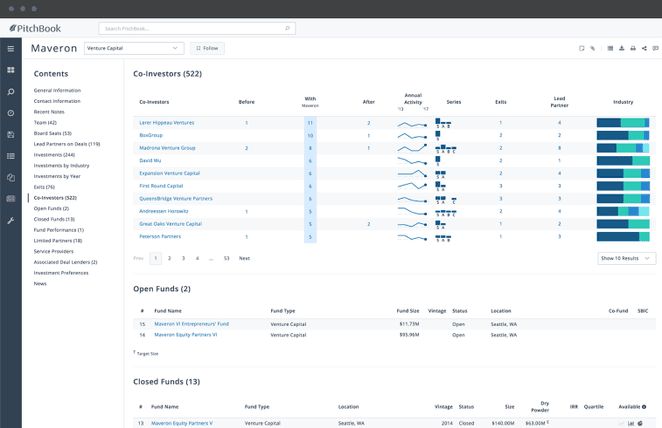Click the download icon in the top toolbar
662x428 pixels.
(x=621, y=48)
